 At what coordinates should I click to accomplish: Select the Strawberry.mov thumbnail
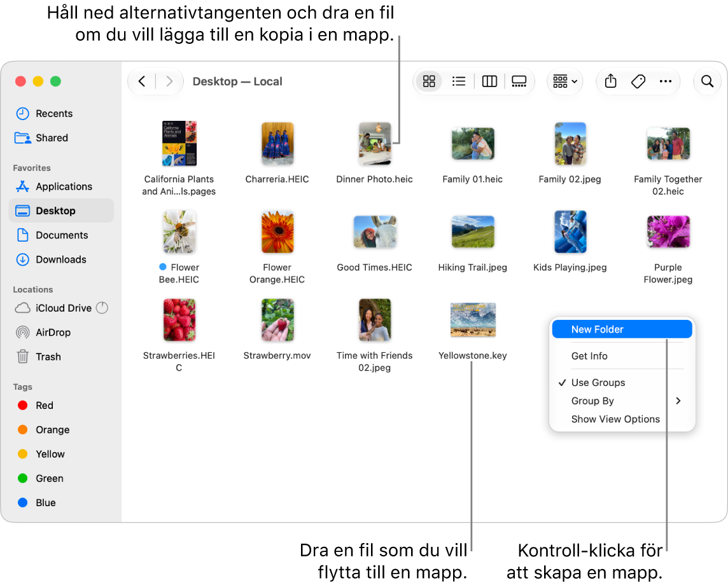coord(277,320)
